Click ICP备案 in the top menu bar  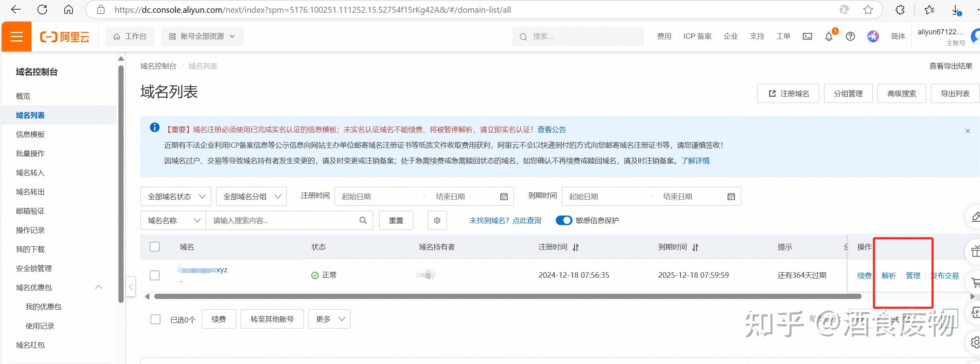[697, 36]
